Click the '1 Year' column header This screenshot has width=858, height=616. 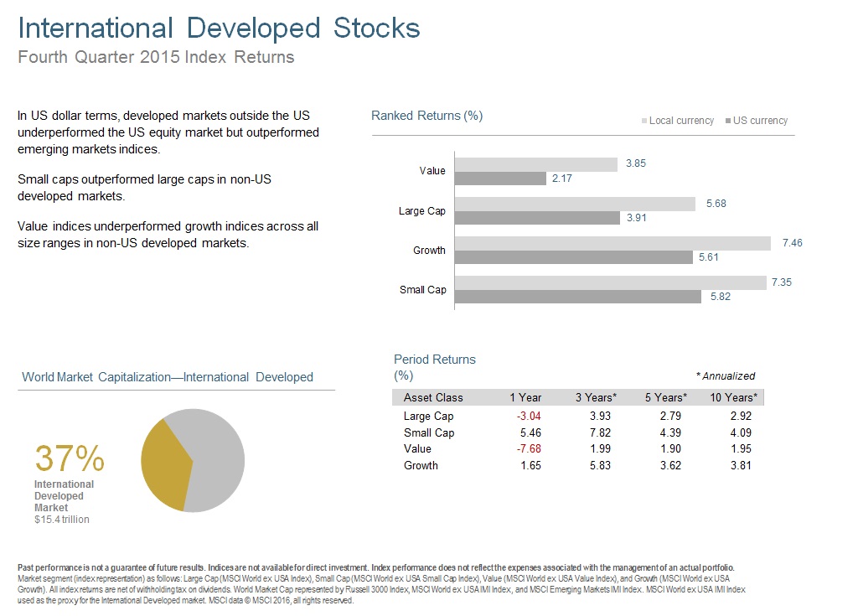click(525, 397)
